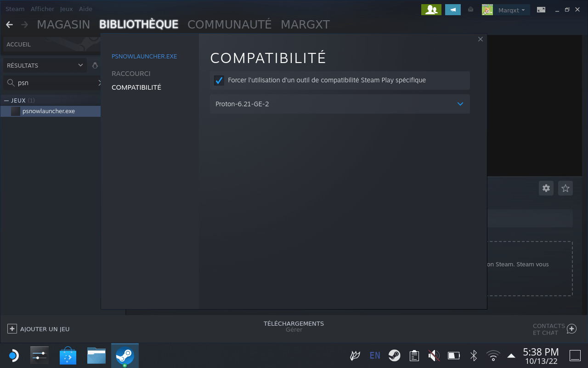Click the muted volume tray icon
The image size is (588, 368).
(x=434, y=356)
